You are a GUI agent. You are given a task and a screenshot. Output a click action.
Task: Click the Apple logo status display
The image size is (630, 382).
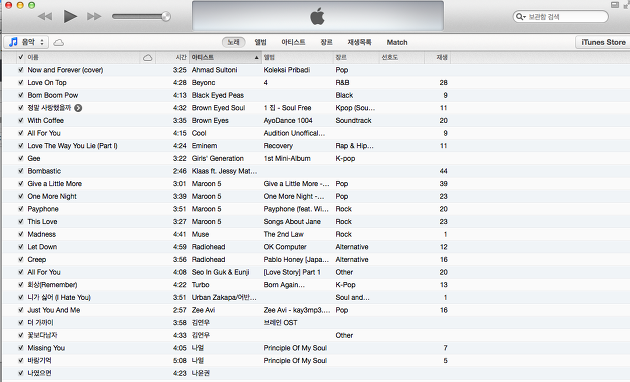click(x=318, y=16)
